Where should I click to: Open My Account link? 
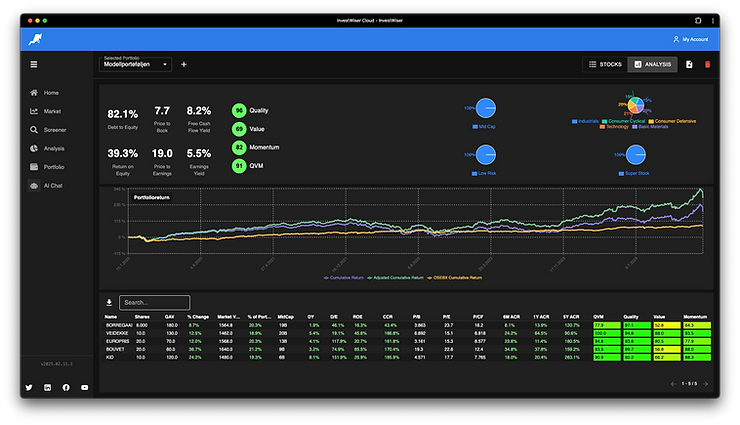[x=690, y=39]
